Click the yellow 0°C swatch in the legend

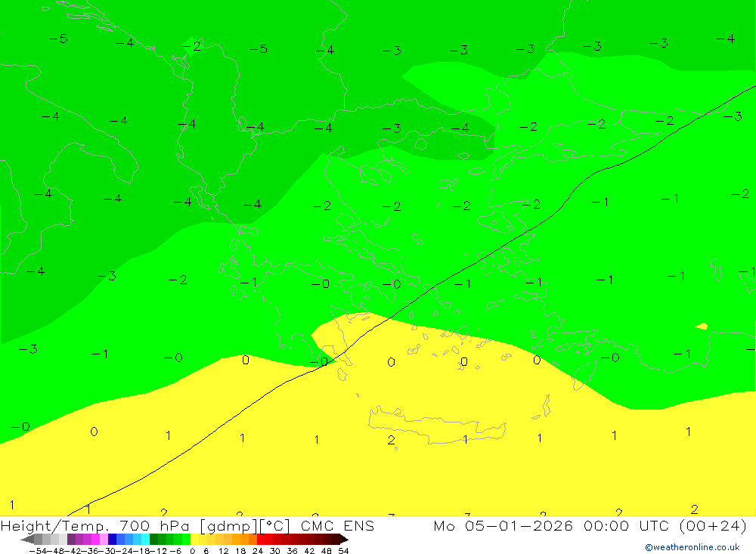point(195,540)
